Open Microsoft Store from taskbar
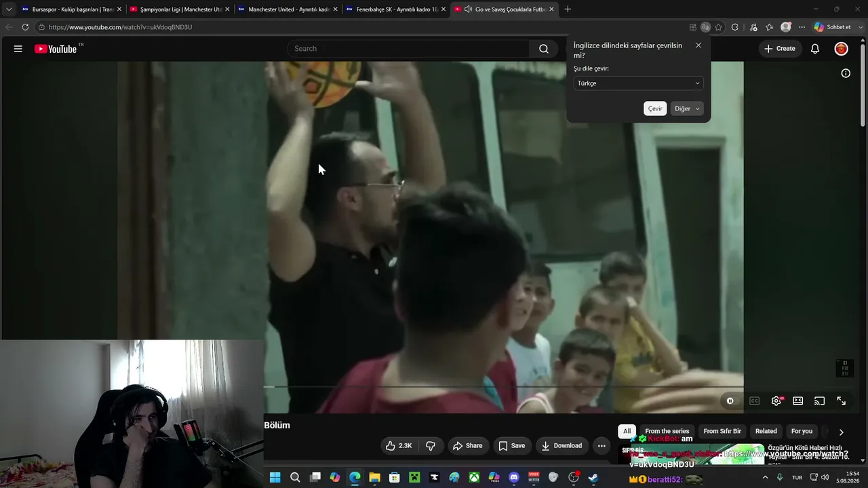Viewport: 868px width, 488px height. (x=394, y=477)
